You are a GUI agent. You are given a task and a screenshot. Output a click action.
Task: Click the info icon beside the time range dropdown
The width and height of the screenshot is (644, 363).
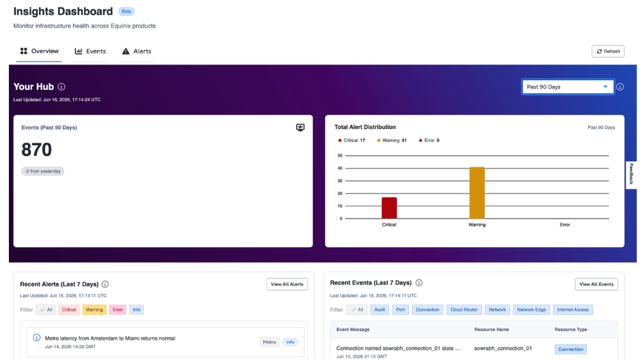tap(620, 87)
